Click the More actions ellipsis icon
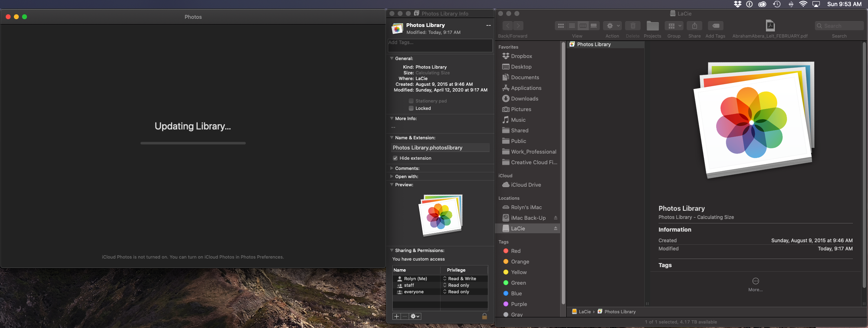 756,281
